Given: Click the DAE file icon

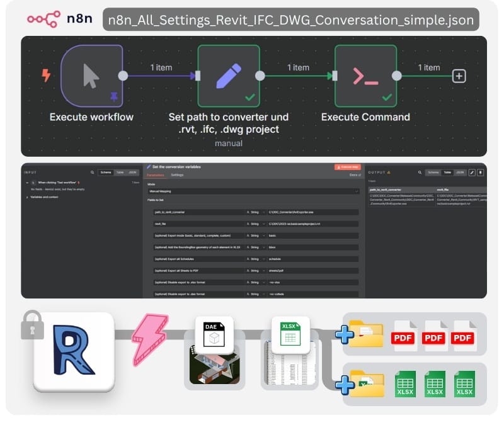Looking at the screenshot, I should pos(214,335).
